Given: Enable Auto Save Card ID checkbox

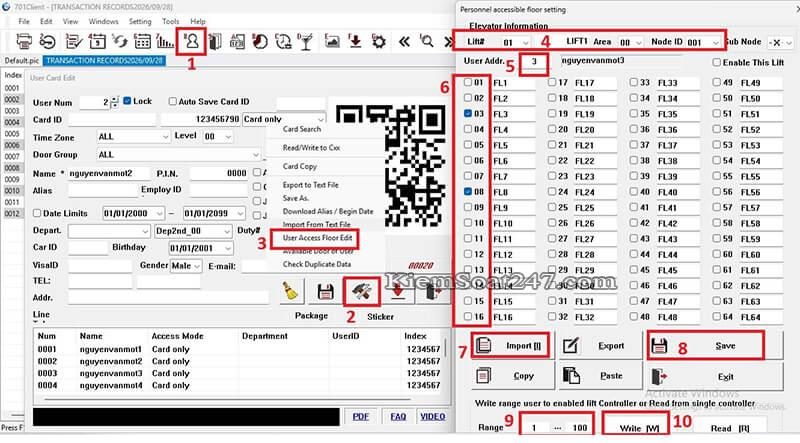Looking at the screenshot, I should point(172,102).
